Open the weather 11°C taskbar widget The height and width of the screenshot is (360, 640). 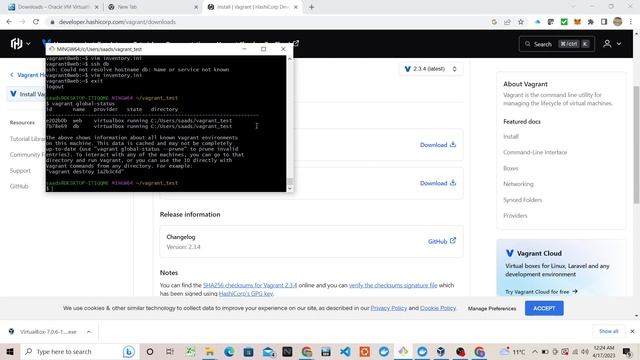pos(512,351)
